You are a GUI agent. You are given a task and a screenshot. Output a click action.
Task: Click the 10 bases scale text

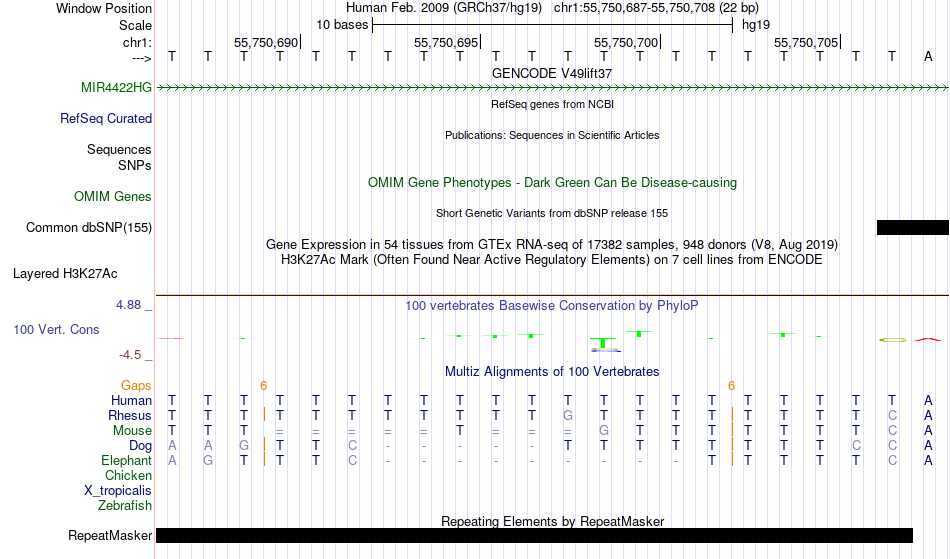(342, 25)
